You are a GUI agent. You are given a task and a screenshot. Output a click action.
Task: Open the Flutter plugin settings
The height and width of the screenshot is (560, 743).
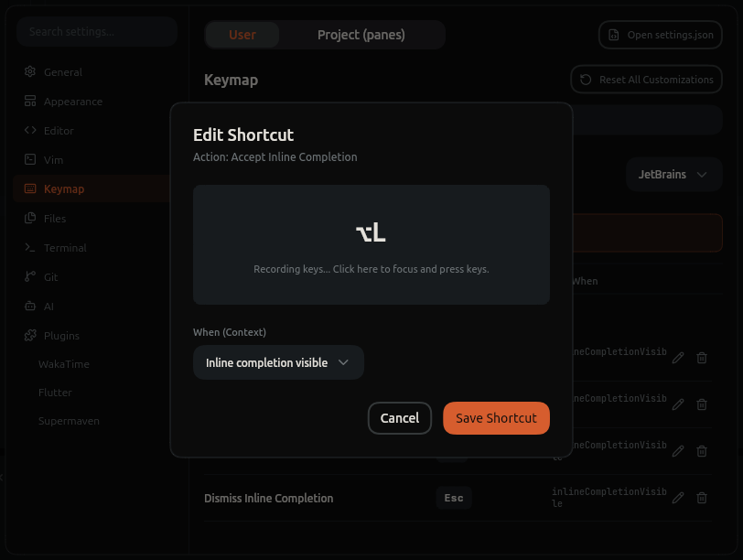tap(55, 393)
